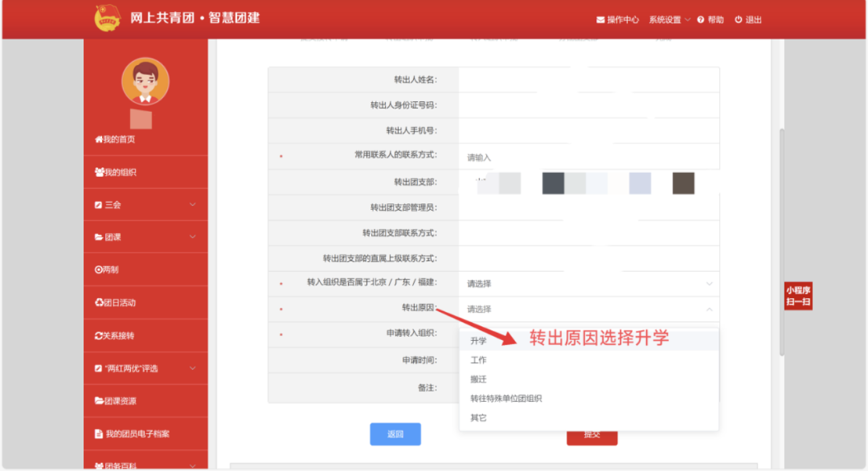
Task: Open 转入组织是否属于北京/广东/福建 dropdown
Action: pyautogui.click(x=588, y=284)
